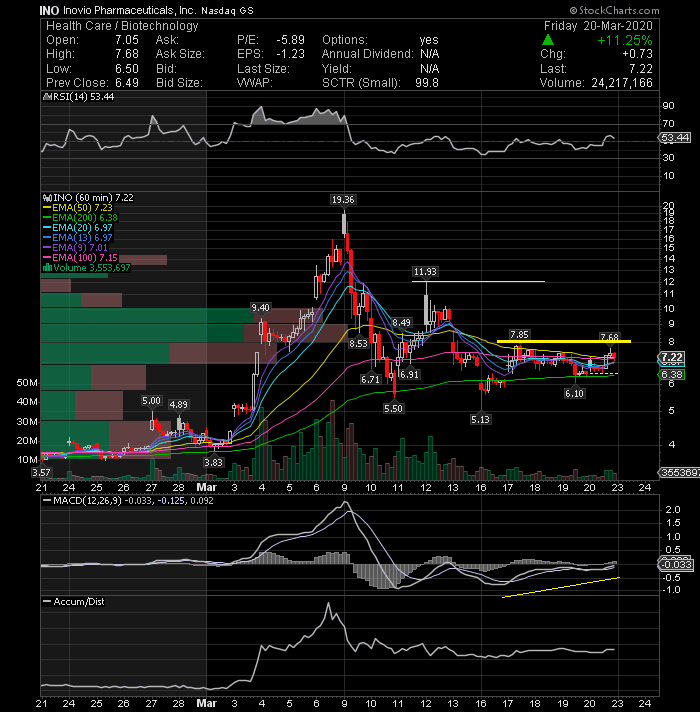Click the Volume 3,553,697 legend entry
Screen dimensions: 700x712
pos(86,267)
